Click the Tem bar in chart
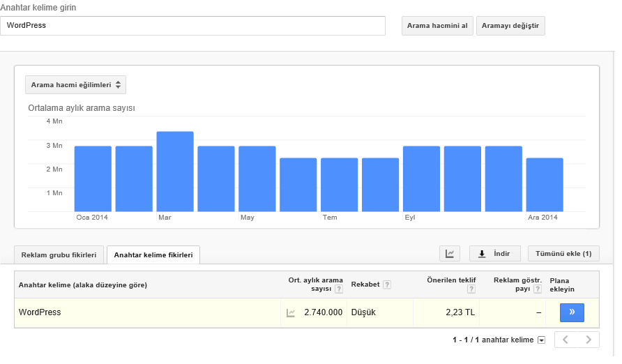 point(339,185)
